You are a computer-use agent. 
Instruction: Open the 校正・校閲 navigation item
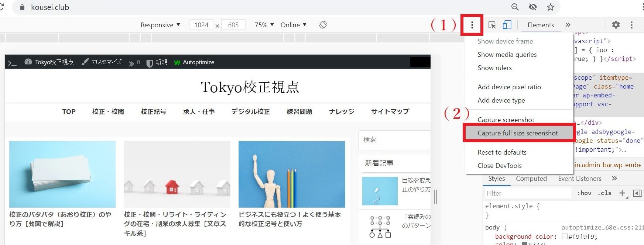(x=108, y=111)
